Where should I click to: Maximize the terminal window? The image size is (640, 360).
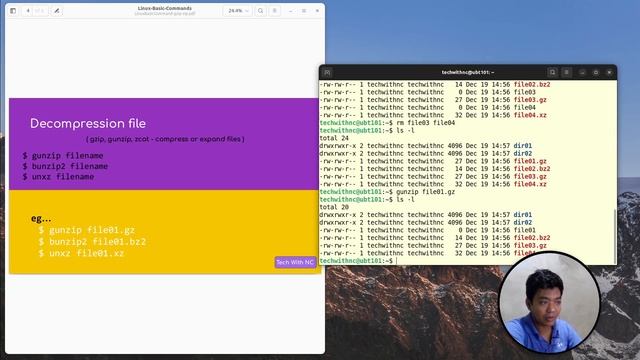596,73
